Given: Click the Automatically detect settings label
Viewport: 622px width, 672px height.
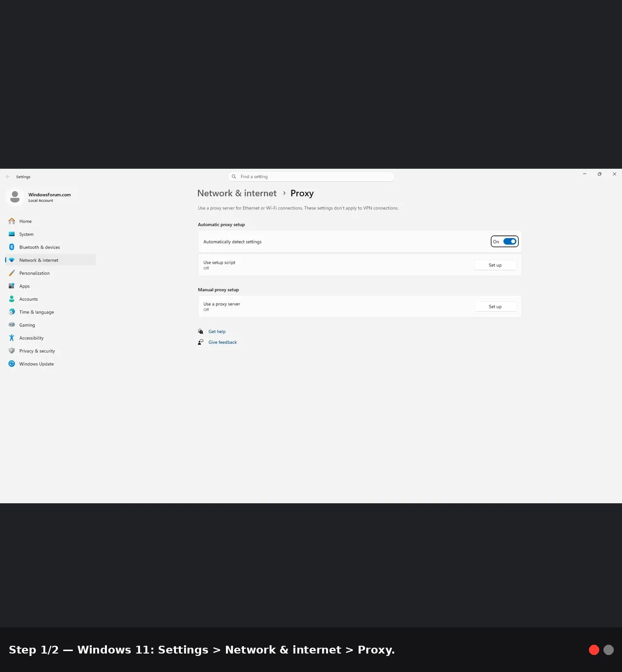Looking at the screenshot, I should (232, 242).
